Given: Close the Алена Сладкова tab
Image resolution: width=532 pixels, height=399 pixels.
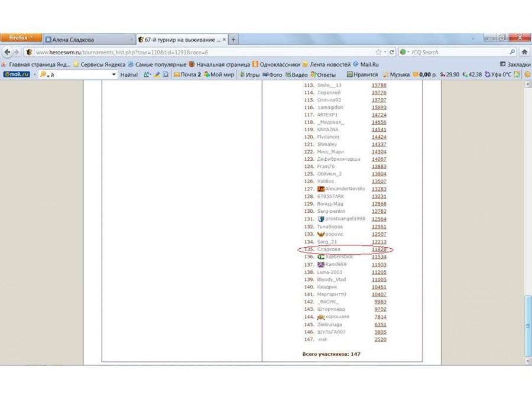Looking at the screenshot, I should pos(132,40).
